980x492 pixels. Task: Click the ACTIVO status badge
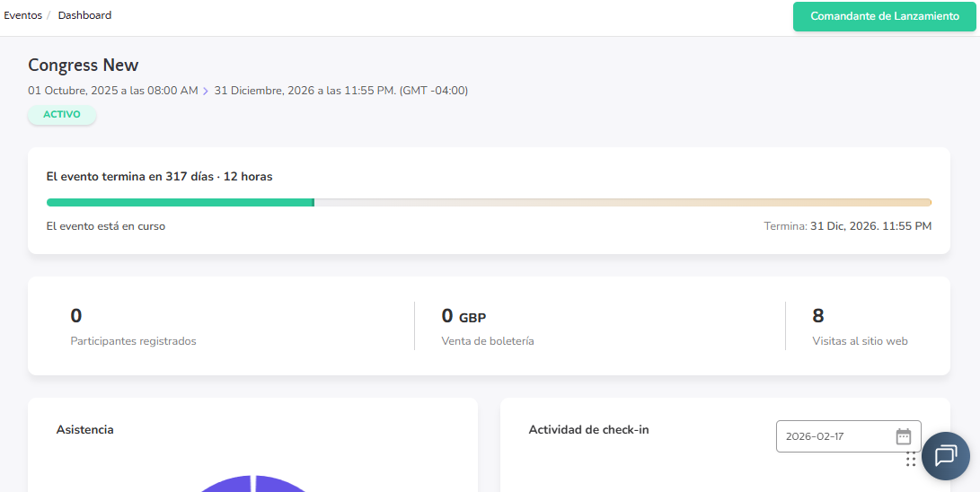tap(62, 115)
